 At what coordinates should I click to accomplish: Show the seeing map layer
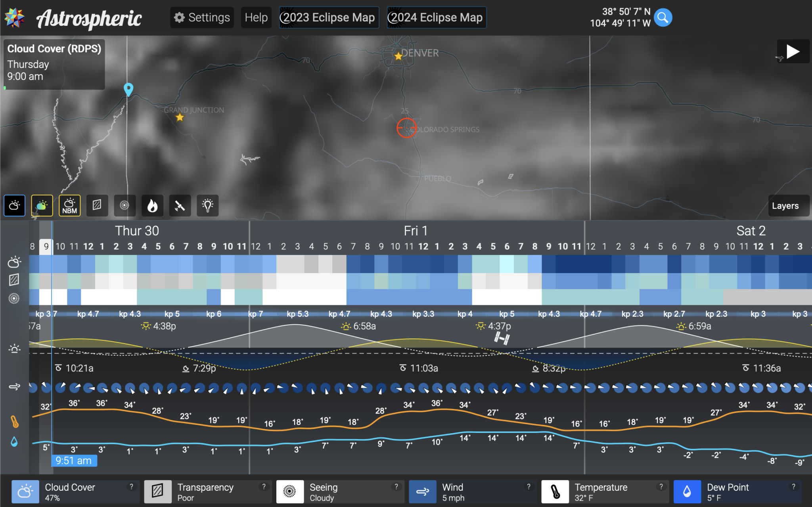tap(124, 205)
